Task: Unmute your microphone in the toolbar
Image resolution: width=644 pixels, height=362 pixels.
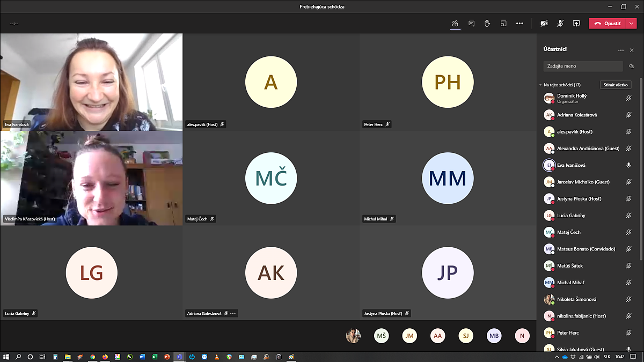Action: tap(560, 24)
